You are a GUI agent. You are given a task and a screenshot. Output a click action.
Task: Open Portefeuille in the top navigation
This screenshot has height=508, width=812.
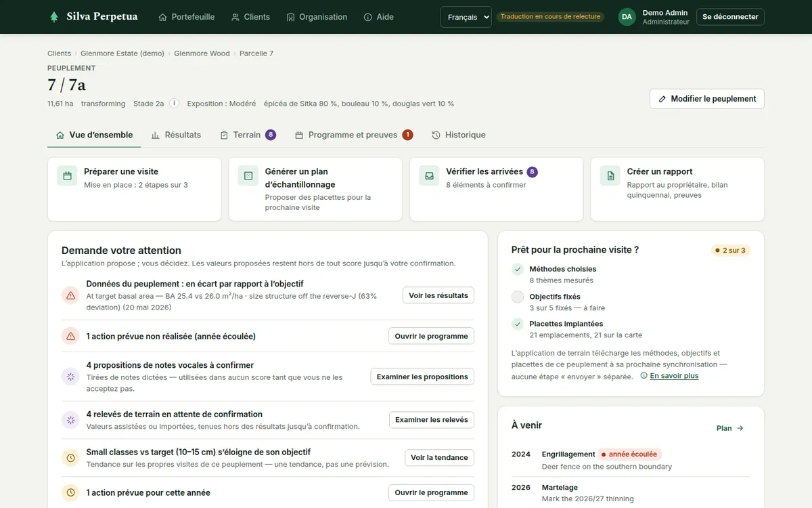(x=186, y=17)
